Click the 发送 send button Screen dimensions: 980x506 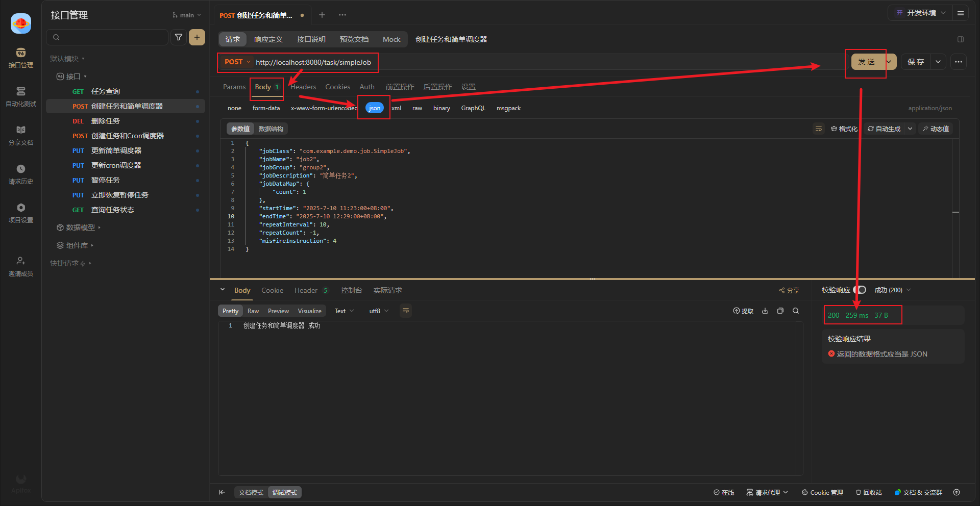coord(866,62)
